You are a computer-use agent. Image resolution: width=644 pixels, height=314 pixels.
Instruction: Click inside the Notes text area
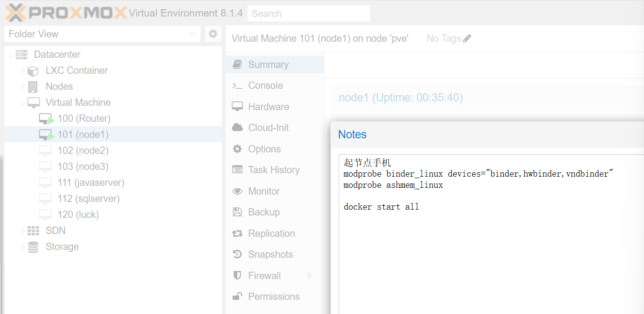coord(491,234)
